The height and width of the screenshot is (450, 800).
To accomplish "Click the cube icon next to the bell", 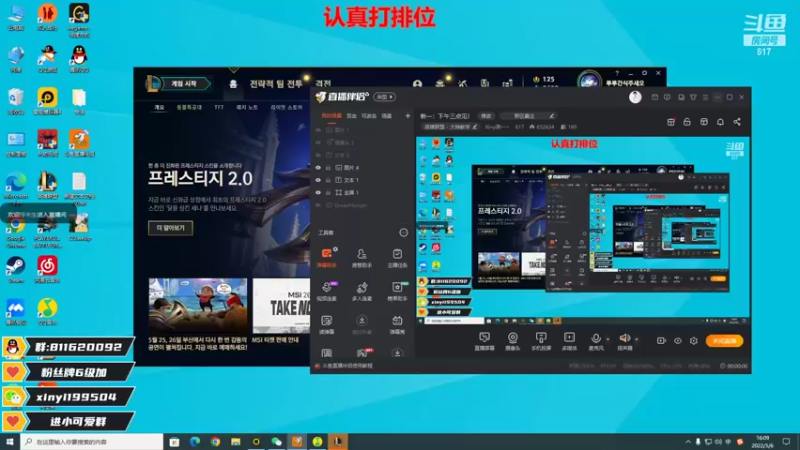I will pyautogui.click(x=704, y=122).
